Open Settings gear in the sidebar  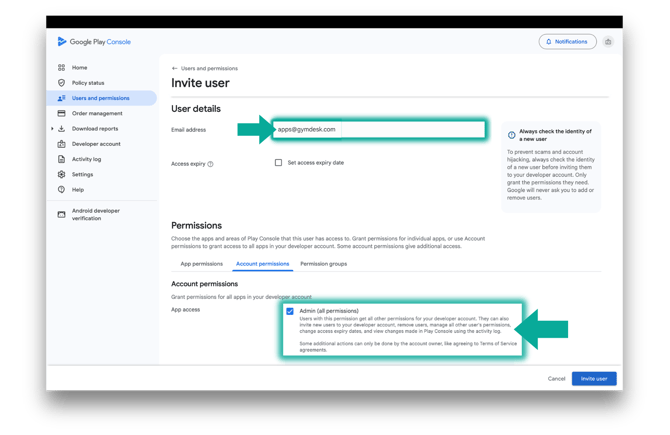click(x=62, y=174)
